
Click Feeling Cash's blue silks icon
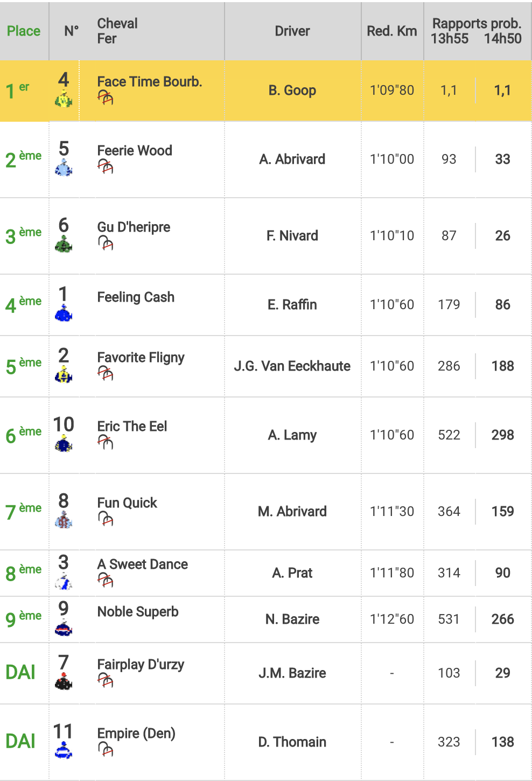click(x=64, y=313)
